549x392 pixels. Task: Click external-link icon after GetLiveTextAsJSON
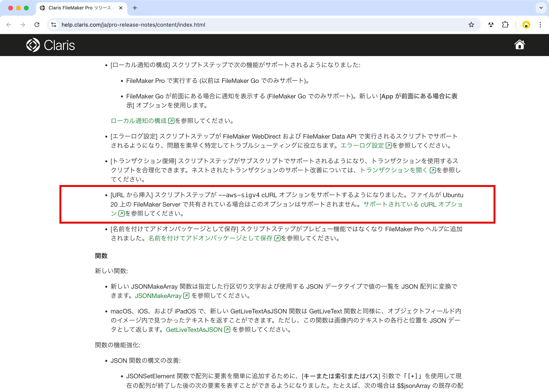click(x=227, y=330)
